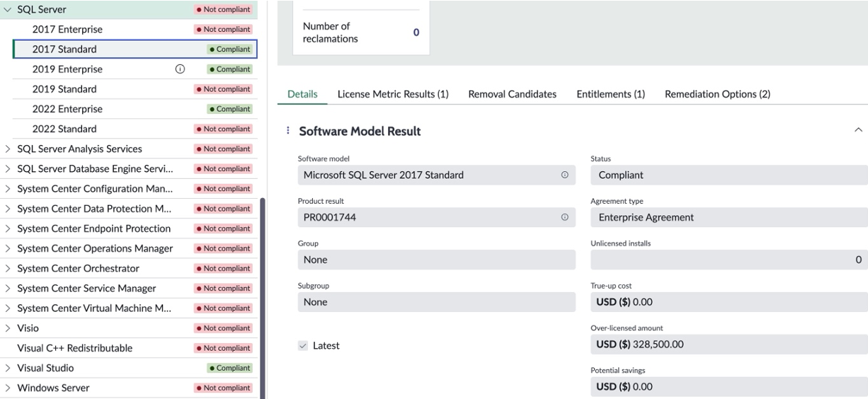868x399 pixels.
Task: Expand System Center Service Manager node
Action: point(8,289)
